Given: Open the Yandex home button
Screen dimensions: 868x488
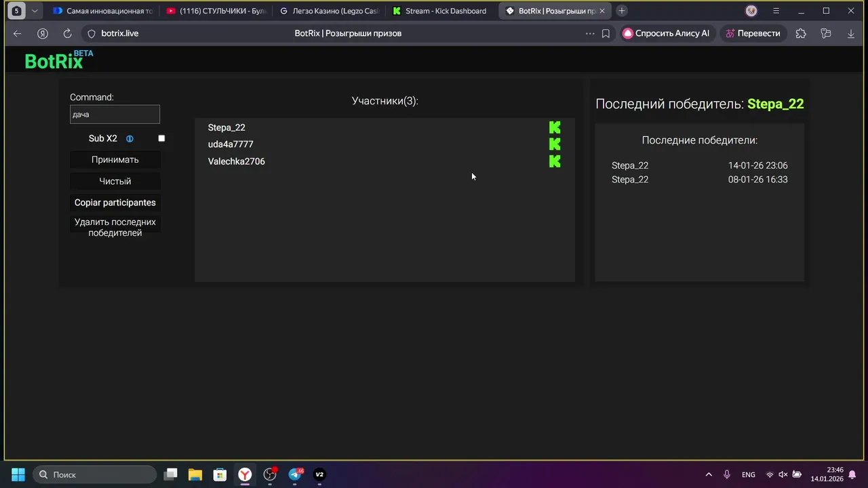Looking at the screenshot, I should coord(42,33).
